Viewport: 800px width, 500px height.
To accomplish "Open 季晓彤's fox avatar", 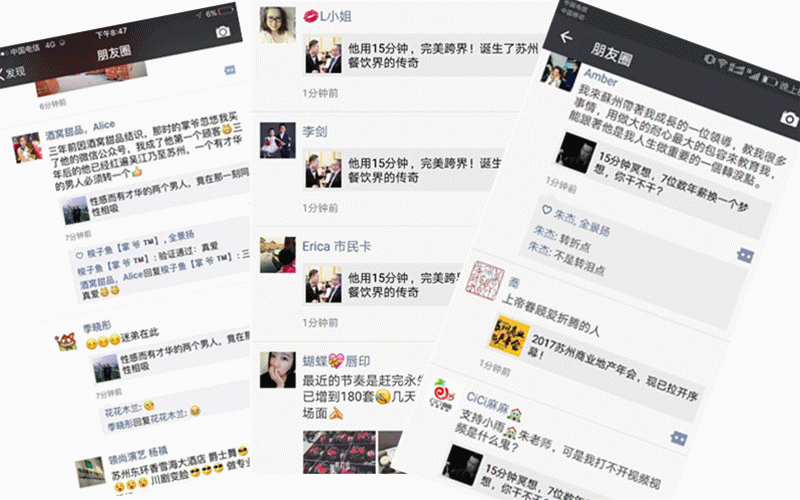I will pyautogui.click(x=66, y=341).
